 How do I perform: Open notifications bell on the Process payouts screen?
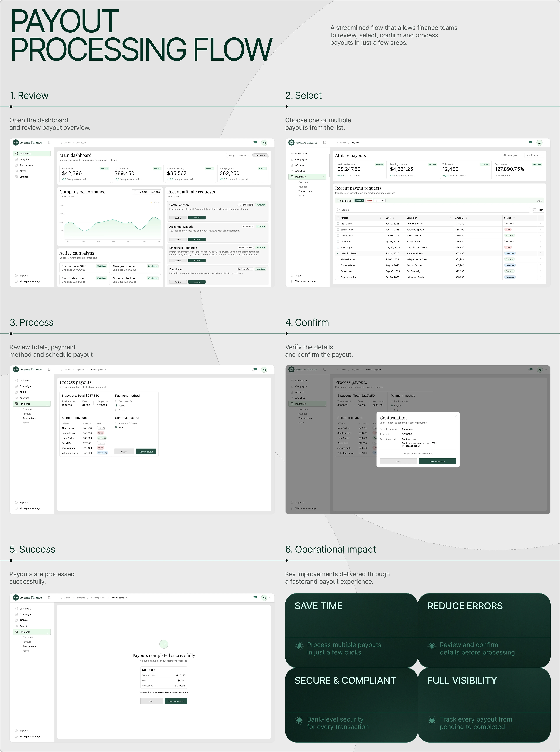pyautogui.click(x=255, y=370)
